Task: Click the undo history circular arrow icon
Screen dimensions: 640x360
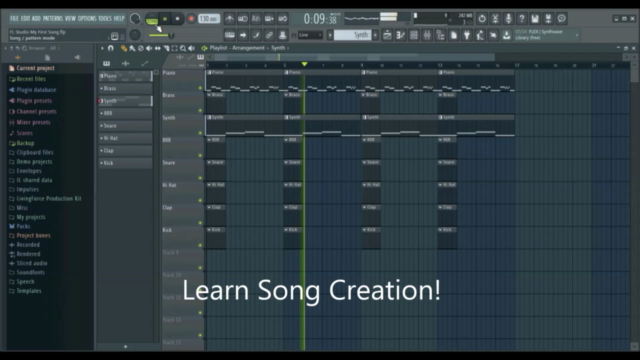Action: pyautogui.click(x=482, y=18)
